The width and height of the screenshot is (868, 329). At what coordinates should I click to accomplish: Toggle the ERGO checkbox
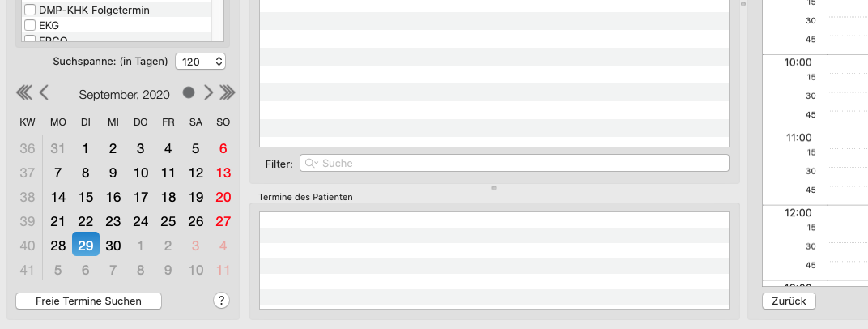coord(30,39)
